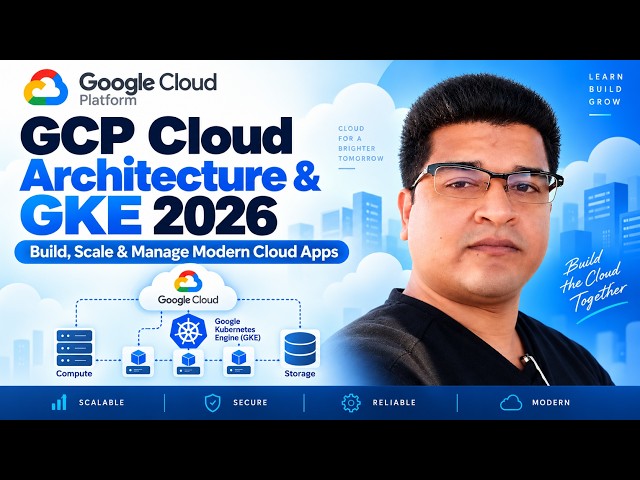Screen dimensions: 640x480
Task: Click the 'Build the Cloud Together' script text
Action: click(593, 284)
